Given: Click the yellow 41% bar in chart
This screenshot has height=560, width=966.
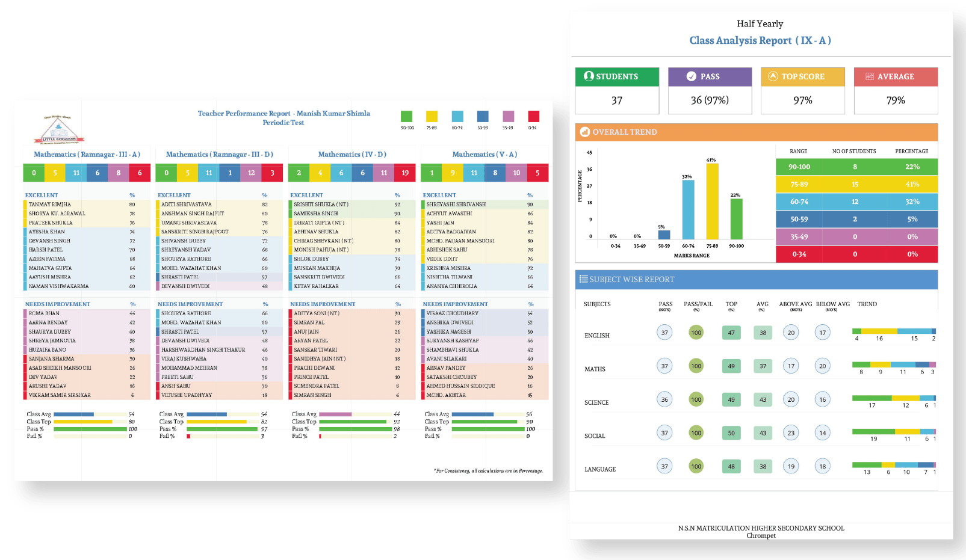Looking at the screenshot, I should (712, 202).
